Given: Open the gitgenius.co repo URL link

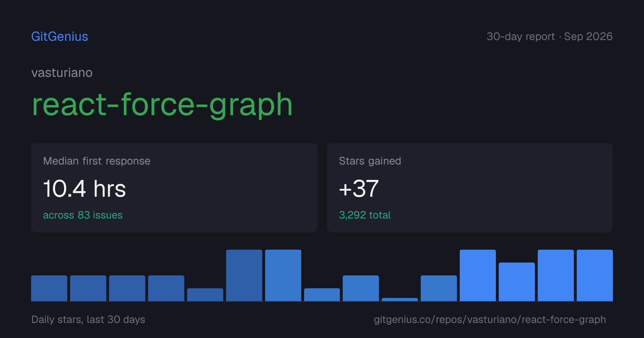Looking at the screenshot, I should coord(490,319).
